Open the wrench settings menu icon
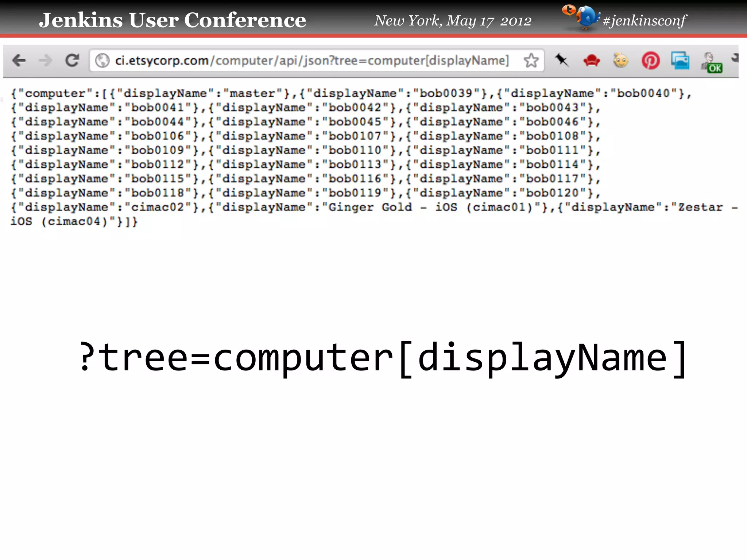747x560 pixels. coord(735,58)
